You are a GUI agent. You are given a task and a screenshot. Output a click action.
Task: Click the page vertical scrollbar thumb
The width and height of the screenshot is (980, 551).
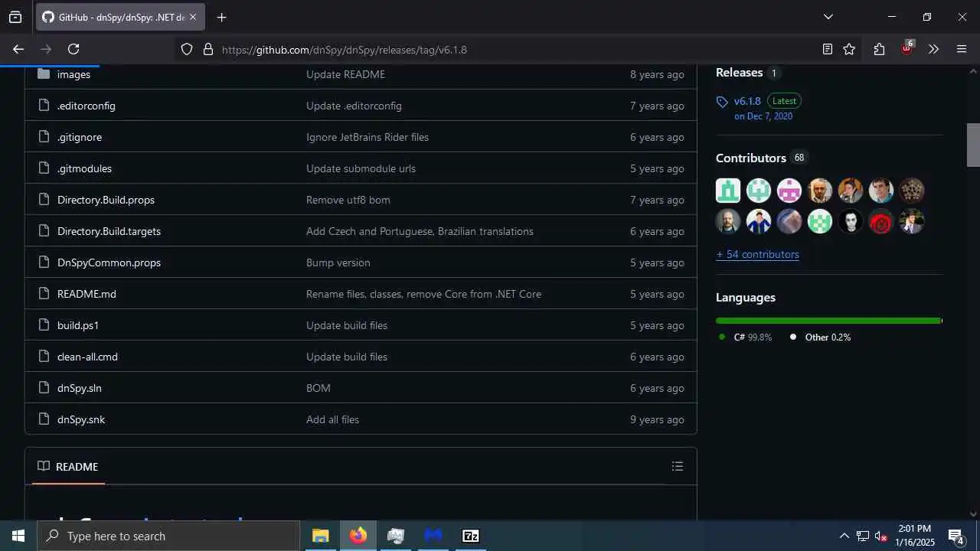click(x=973, y=145)
